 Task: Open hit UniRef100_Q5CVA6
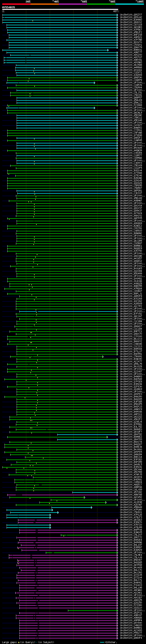(x=131, y=469)
